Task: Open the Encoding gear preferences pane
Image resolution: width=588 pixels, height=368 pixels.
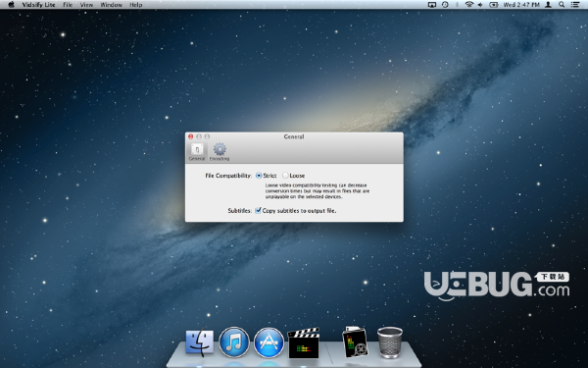Action: [220, 152]
